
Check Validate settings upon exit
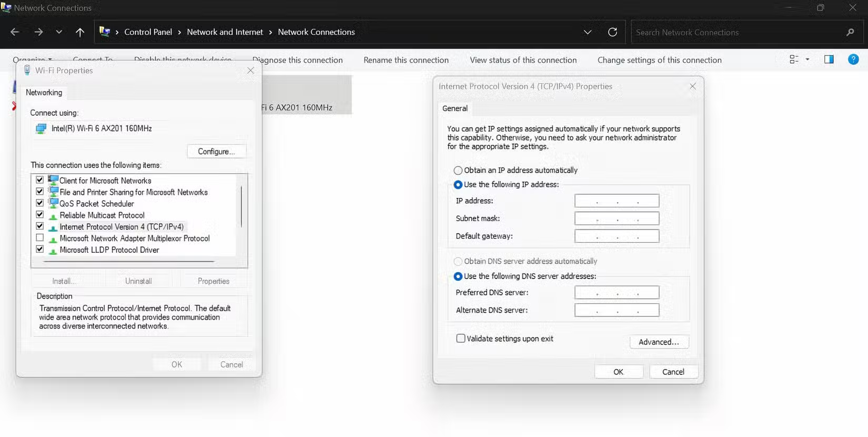(x=461, y=339)
